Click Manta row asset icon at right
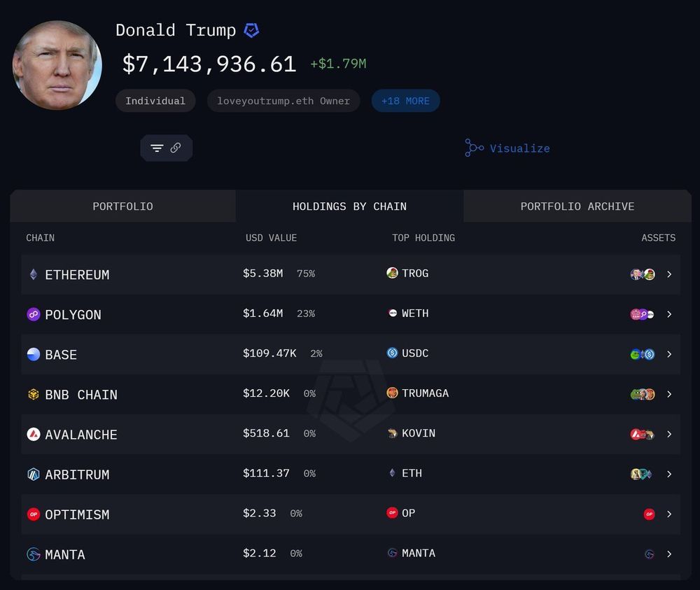This screenshot has width=700, height=590. [x=650, y=554]
